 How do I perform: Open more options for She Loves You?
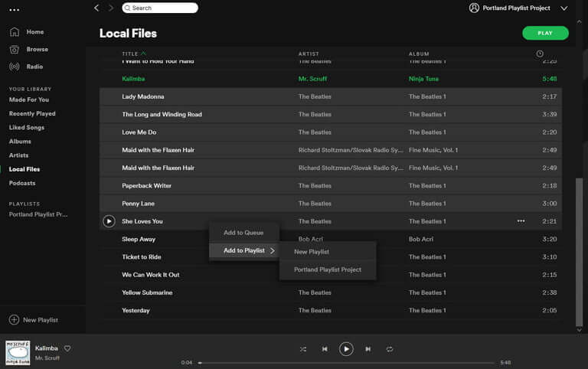(x=521, y=221)
